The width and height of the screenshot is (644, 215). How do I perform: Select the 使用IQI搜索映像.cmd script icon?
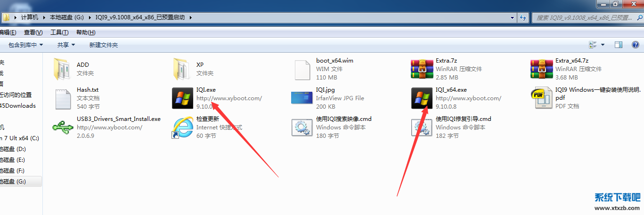click(302, 127)
